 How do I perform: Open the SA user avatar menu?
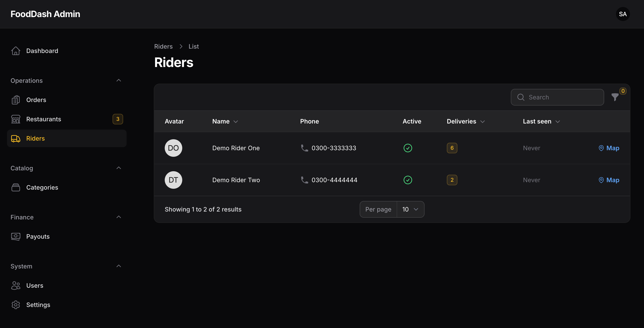coord(623,14)
